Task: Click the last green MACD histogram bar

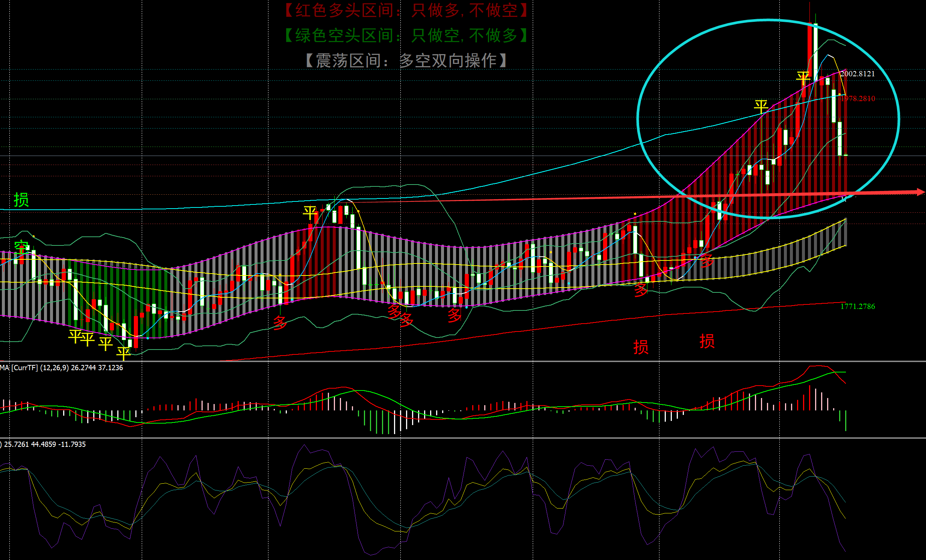Action: (846, 420)
